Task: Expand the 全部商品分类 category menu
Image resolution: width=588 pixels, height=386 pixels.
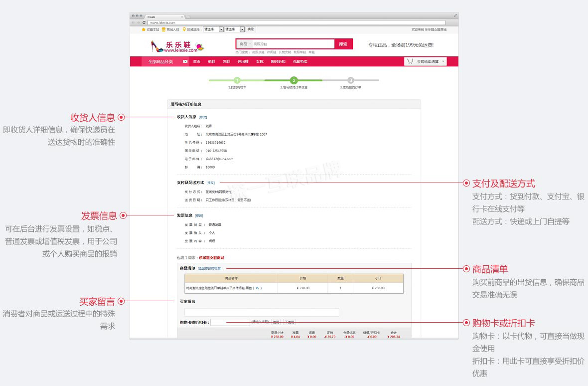Action: tap(185, 61)
